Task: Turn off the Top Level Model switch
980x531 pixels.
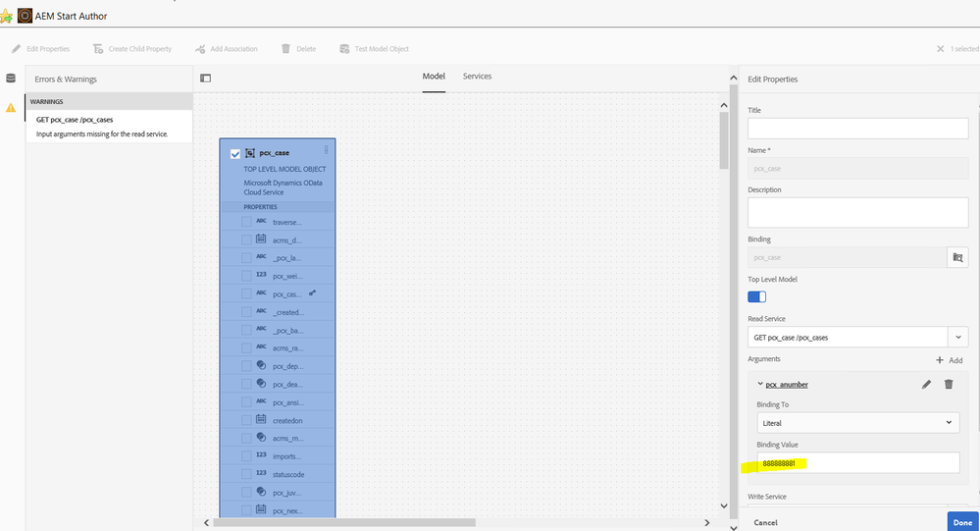Action: [x=757, y=296]
